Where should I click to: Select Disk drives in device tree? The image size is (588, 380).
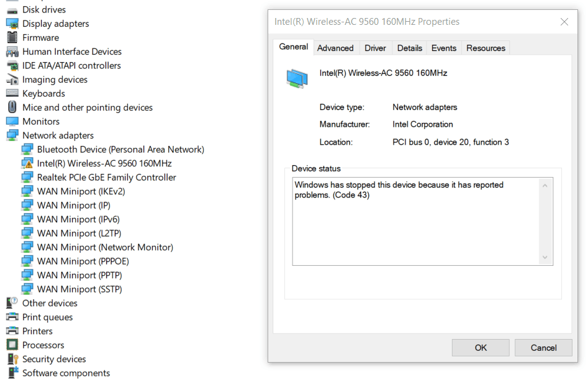[44, 10]
